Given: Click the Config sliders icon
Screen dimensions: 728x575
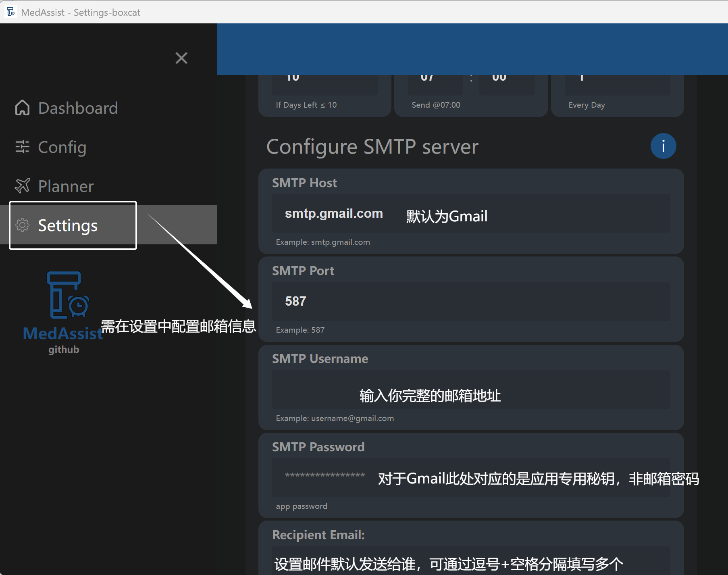Looking at the screenshot, I should click(23, 147).
